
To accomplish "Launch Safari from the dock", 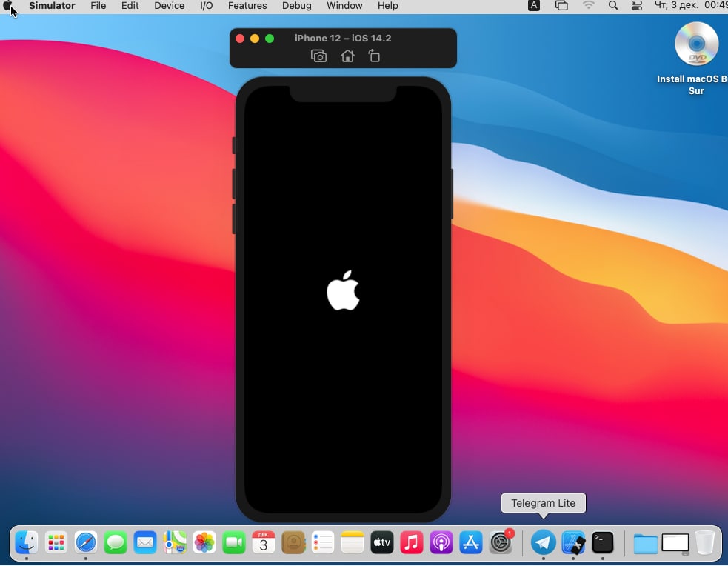I will click(x=86, y=542).
